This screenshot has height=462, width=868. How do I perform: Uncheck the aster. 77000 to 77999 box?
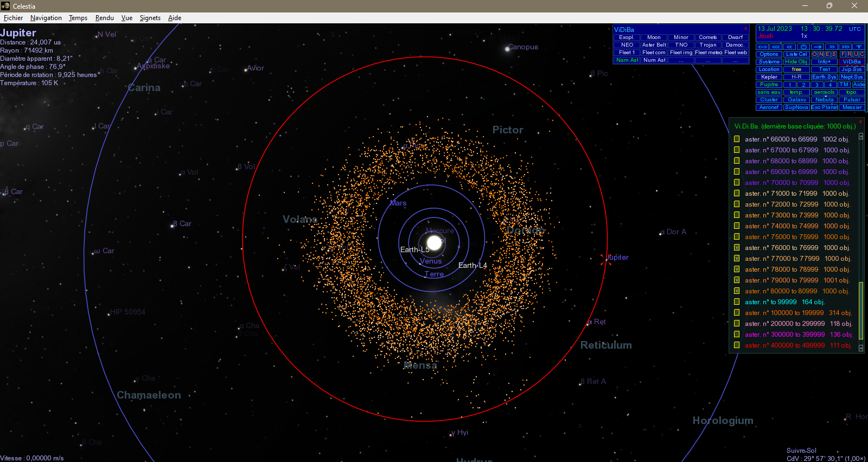coord(737,258)
